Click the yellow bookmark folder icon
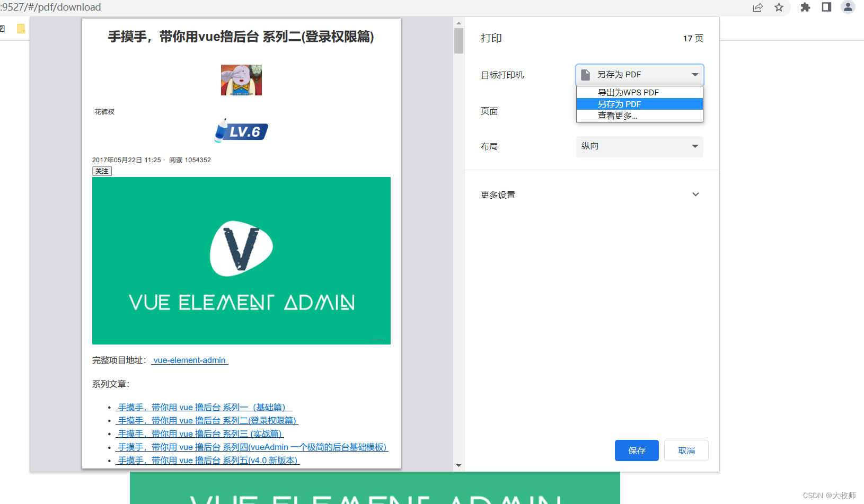The height and width of the screenshot is (504, 864). [x=21, y=29]
